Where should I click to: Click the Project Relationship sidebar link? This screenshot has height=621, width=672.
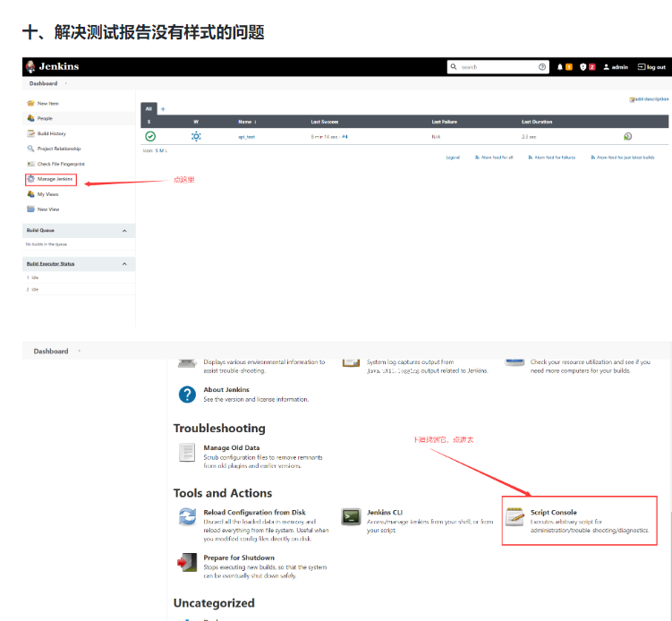[x=59, y=149]
